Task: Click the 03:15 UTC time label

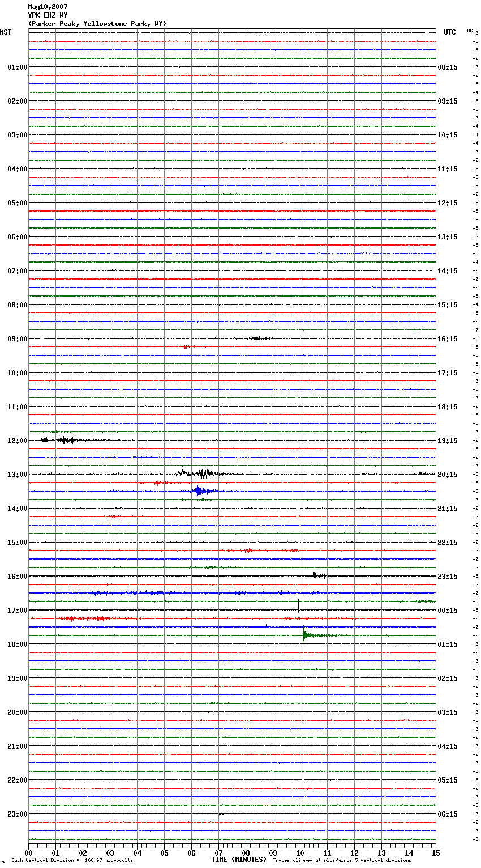Action: [448, 712]
